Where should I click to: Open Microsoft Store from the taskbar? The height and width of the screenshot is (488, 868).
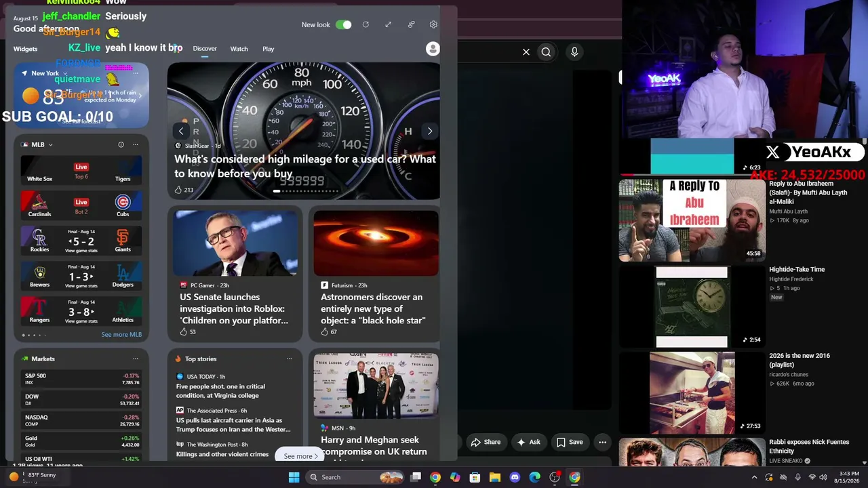pos(475,477)
